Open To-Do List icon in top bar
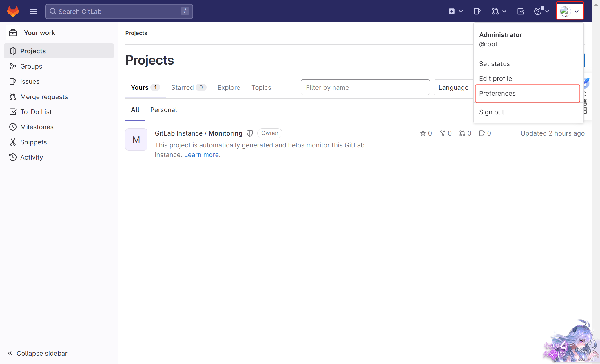 (x=521, y=11)
